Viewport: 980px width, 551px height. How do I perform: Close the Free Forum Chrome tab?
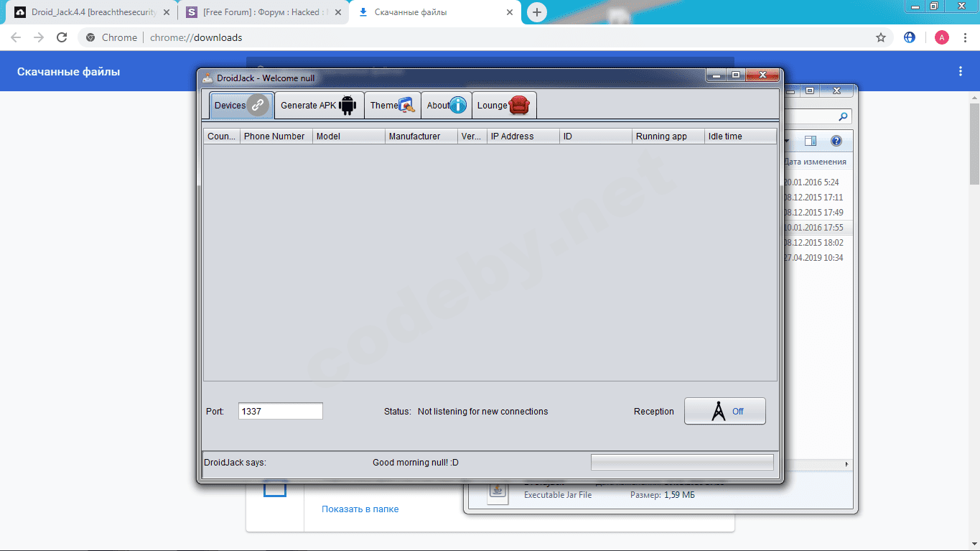pos(338,13)
